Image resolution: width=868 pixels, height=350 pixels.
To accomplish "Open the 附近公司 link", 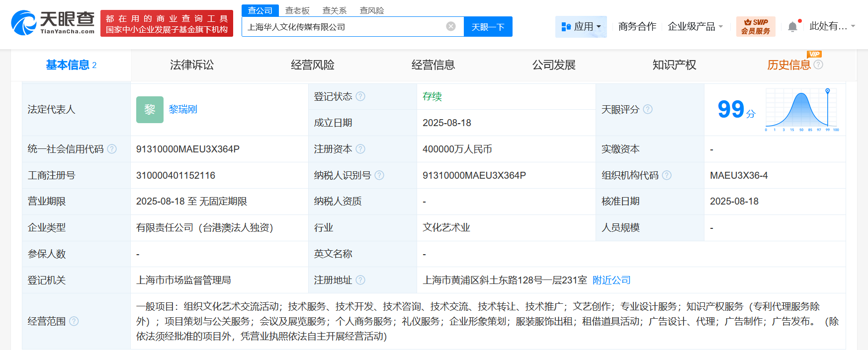I will [x=611, y=280].
